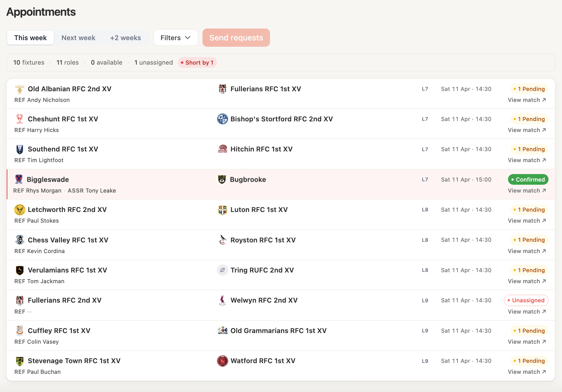
Task: Click referee name Harry Hicks
Action: coord(43,130)
